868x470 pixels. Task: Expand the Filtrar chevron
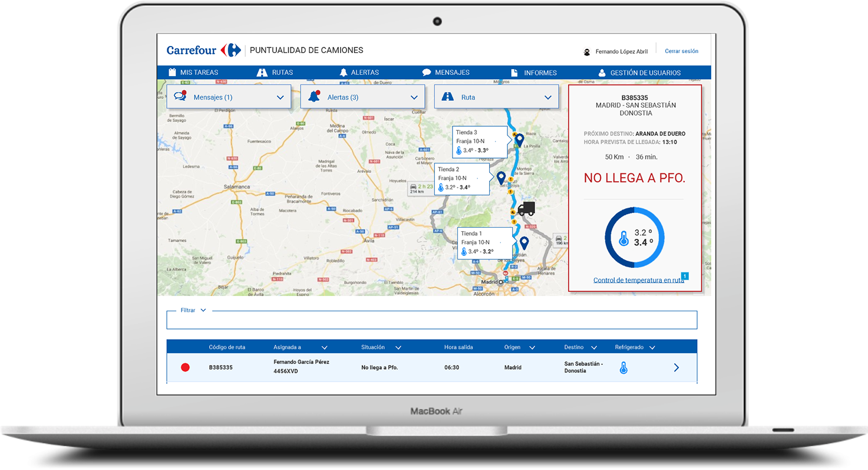click(x=203, y=310)
